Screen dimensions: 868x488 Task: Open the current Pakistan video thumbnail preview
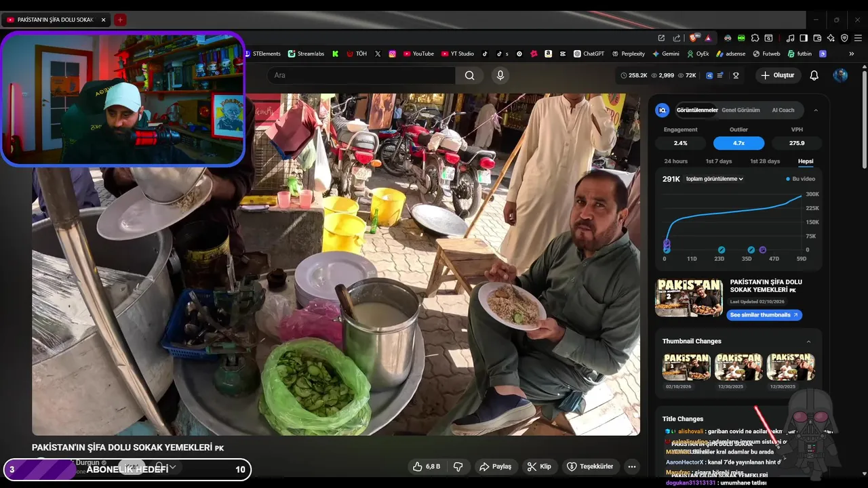click(689, 298)
